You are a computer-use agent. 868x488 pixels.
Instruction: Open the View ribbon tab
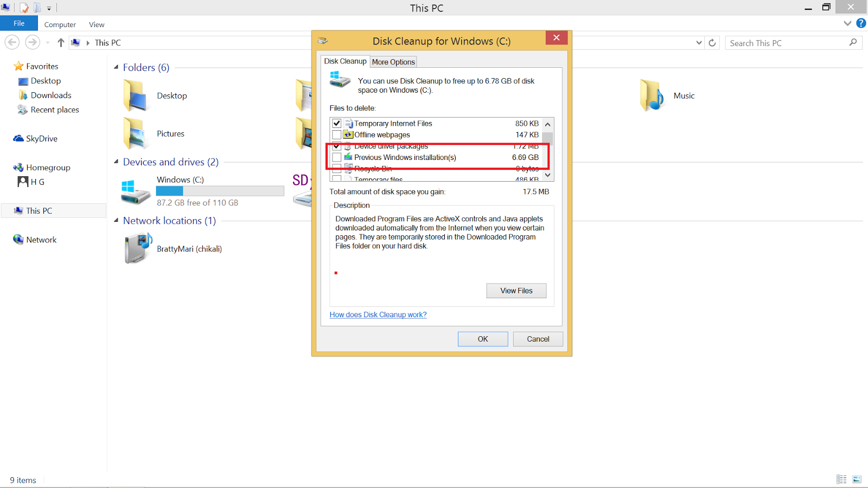(96, 24)
